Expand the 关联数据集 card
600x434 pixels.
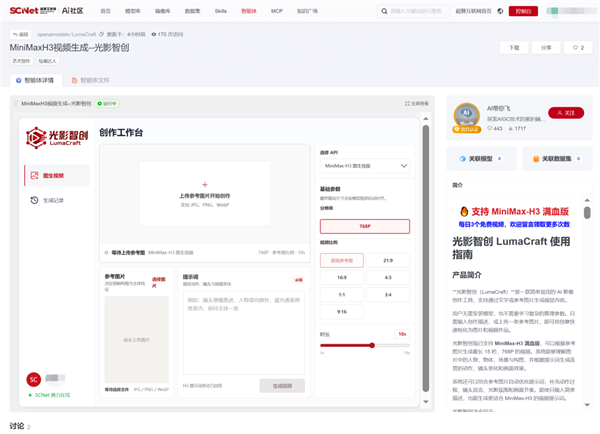558,159
